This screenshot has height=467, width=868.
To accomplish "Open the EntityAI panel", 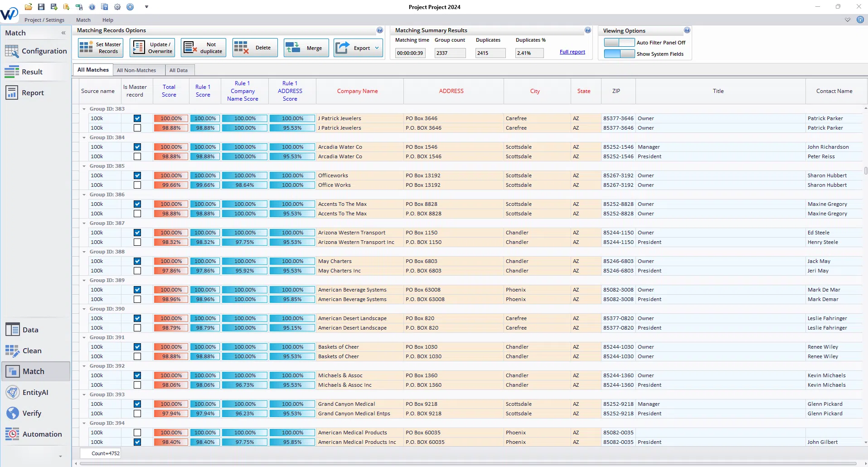I will point(35,392).
